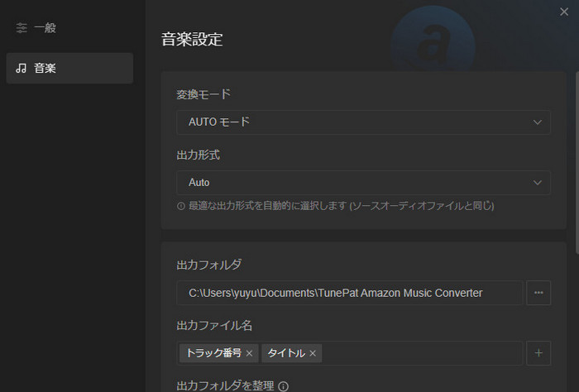Viewport: 579px width, 392px height.
Task: Browse output folder with the three-dots button
Action: tap(538, 293)
